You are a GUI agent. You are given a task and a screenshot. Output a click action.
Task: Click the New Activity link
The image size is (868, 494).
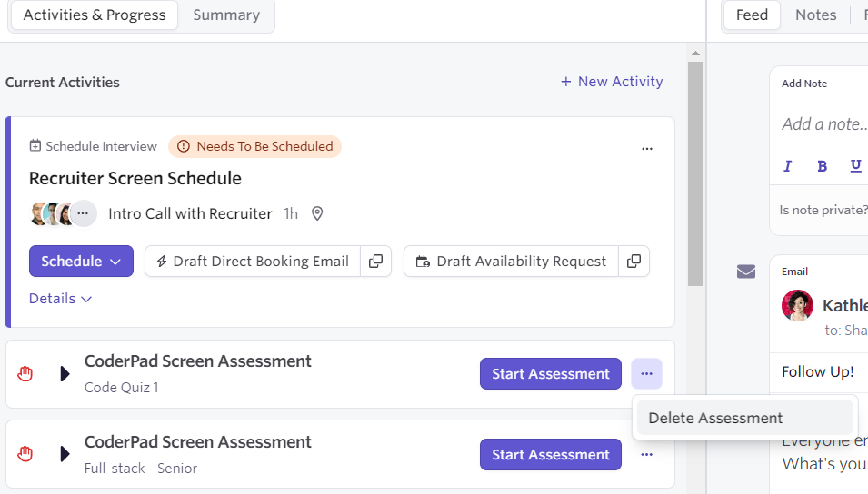coord(612,82)
